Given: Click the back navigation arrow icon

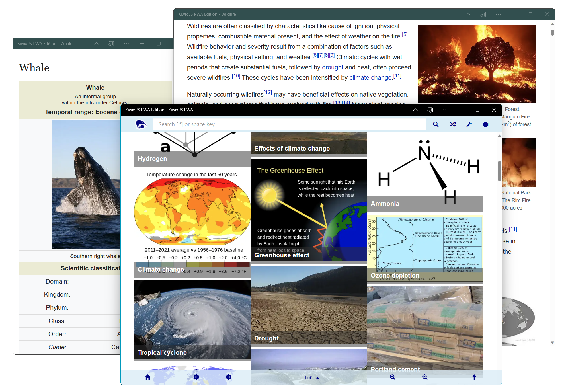Looking at the screenshot, I should [196, 377].
